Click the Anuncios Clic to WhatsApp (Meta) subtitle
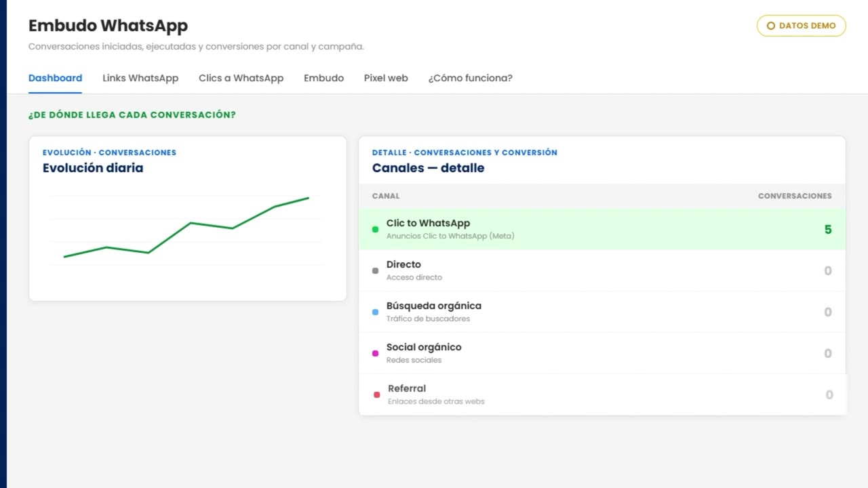This screenshot has width=868, height=488. click(450, 236)
